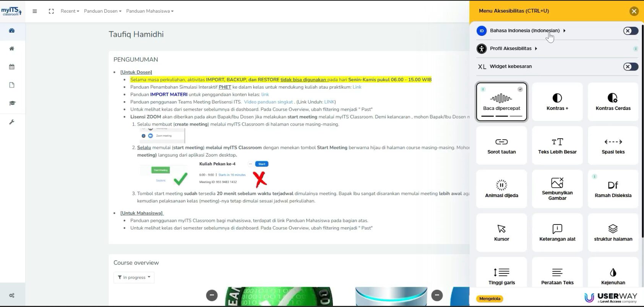
Task: Toggle the Bahasa Indonesia language switch
Action: click(630, 31)
